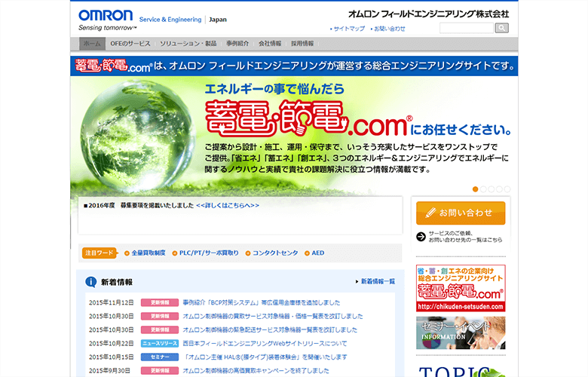Click the blue セミナー tag
Image resolution: width=588 pixels, height=377 pixels.
pyautogui.click(x=160, y=357)
